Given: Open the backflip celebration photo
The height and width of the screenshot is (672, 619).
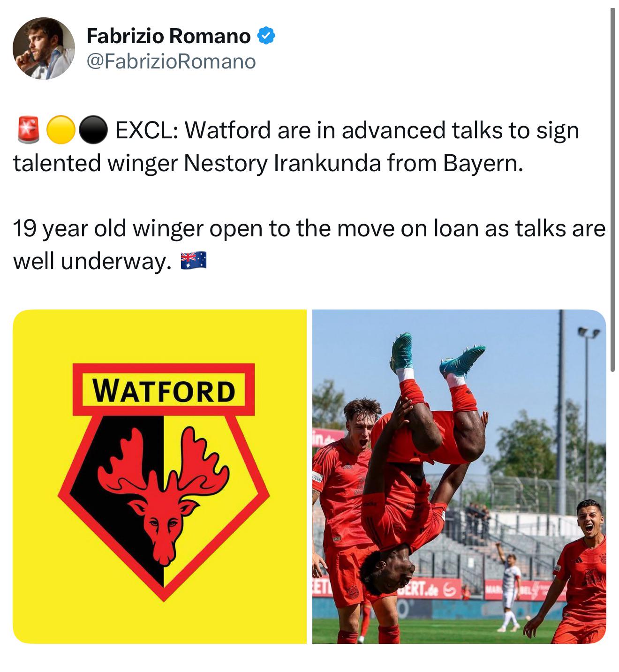Looking at the screenshot, I should [x=459, y=476].
